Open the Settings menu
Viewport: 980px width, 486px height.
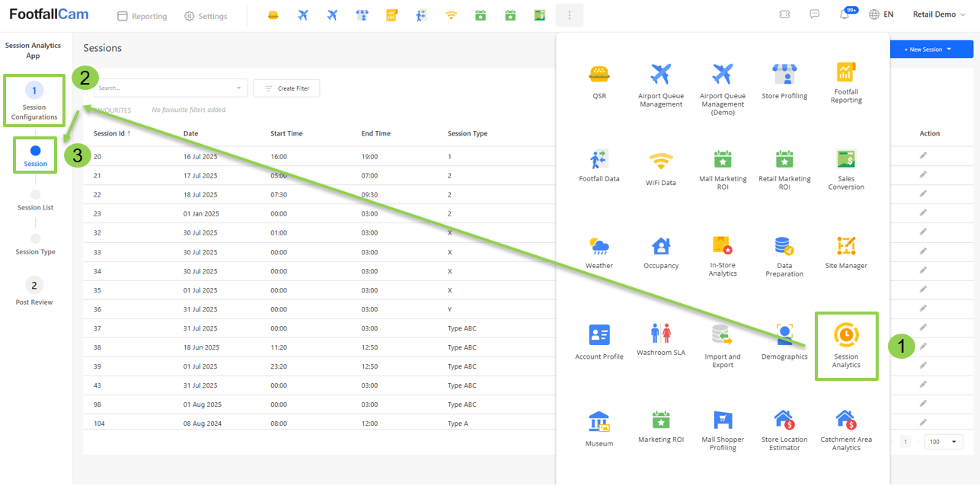[206, 16]
